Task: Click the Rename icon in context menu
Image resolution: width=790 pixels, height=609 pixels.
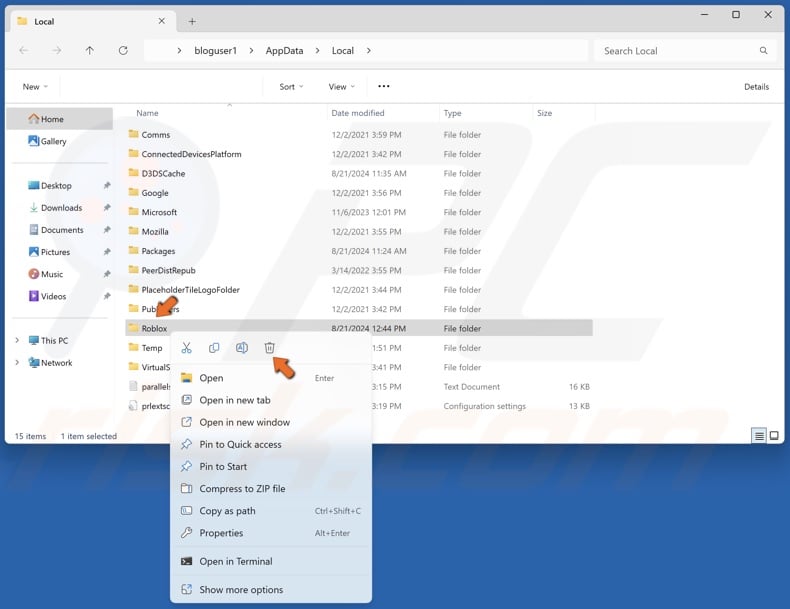Action: tap(242, 348)
